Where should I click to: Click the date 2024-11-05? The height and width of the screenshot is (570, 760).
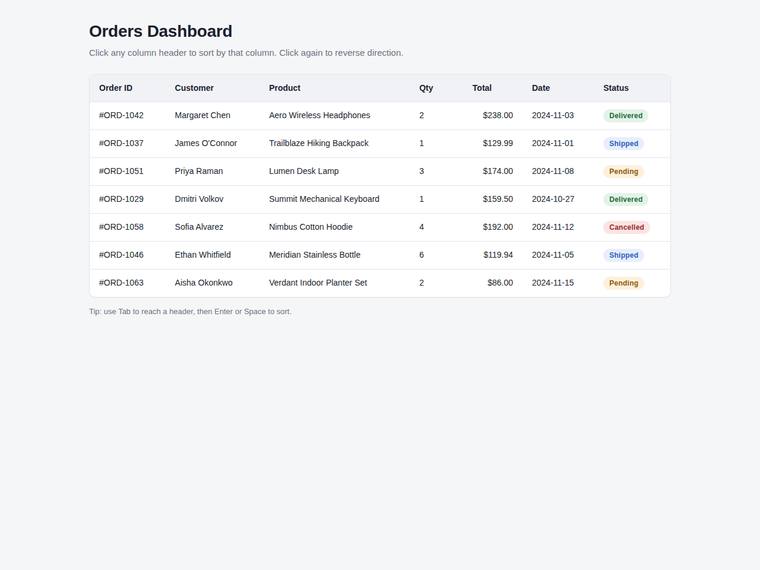click(x=553, y=255)
